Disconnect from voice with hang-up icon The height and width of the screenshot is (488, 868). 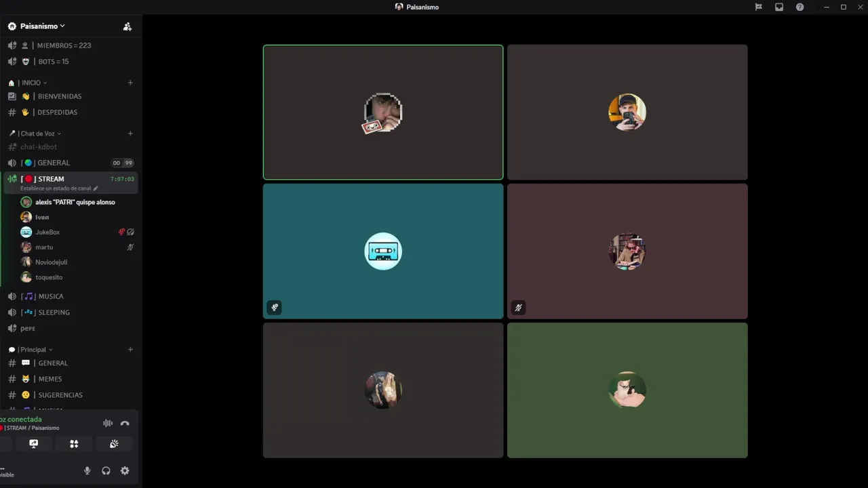click(125, 423)
